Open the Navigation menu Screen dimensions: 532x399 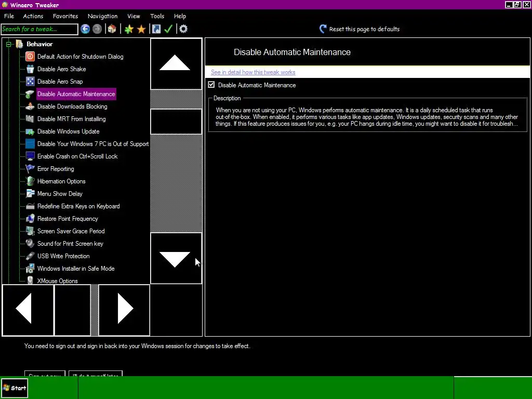[x=102, y=16]
